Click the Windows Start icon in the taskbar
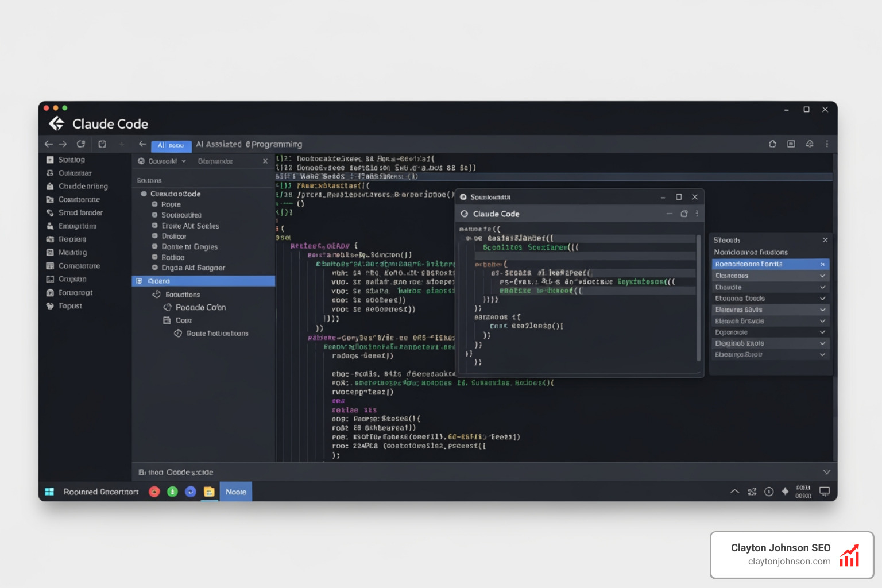Image resolution: width=882 pixels, height=588 pixels. [x=49, y=492]
